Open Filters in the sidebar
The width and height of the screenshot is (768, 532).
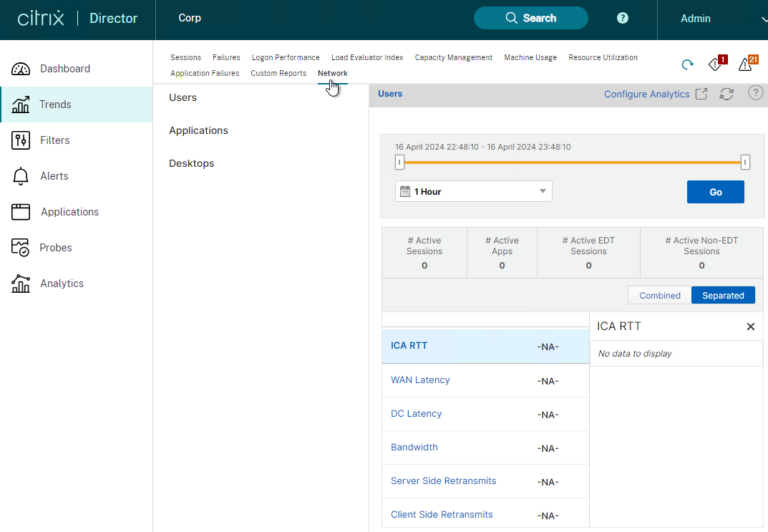[54, 141]
